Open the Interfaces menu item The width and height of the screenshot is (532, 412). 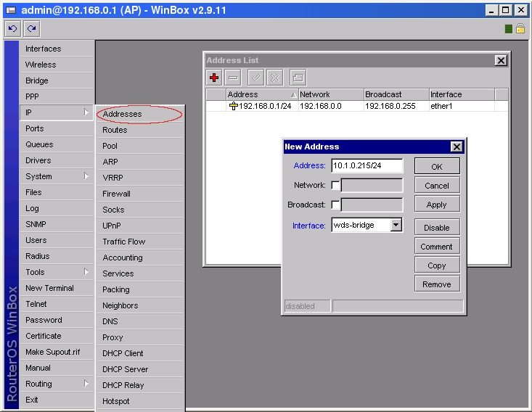pos(57,49)
